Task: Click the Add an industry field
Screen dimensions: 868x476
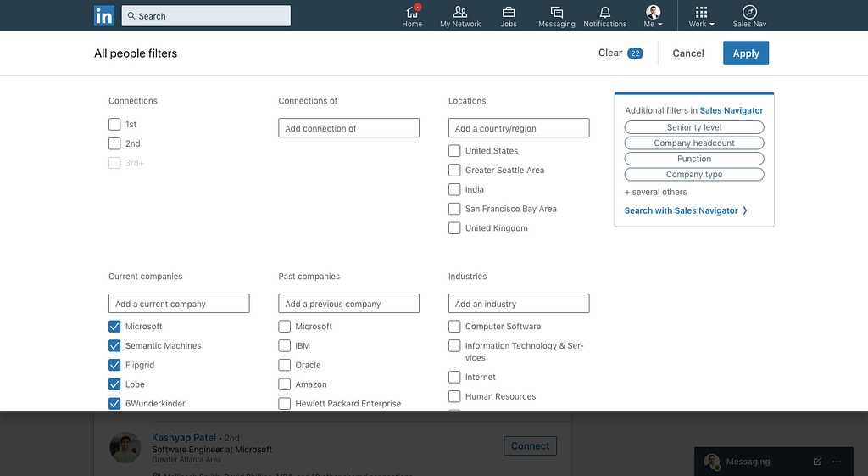Action: click(519, 304)
